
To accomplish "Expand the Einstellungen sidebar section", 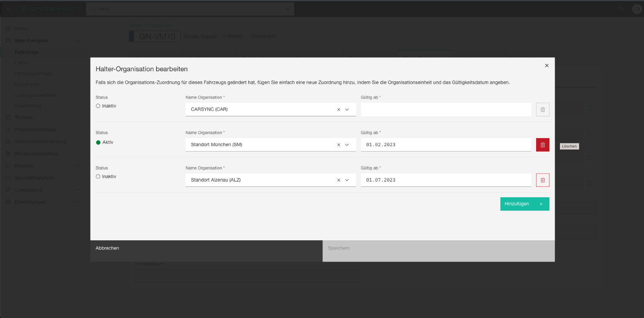I will click(77, 202).
